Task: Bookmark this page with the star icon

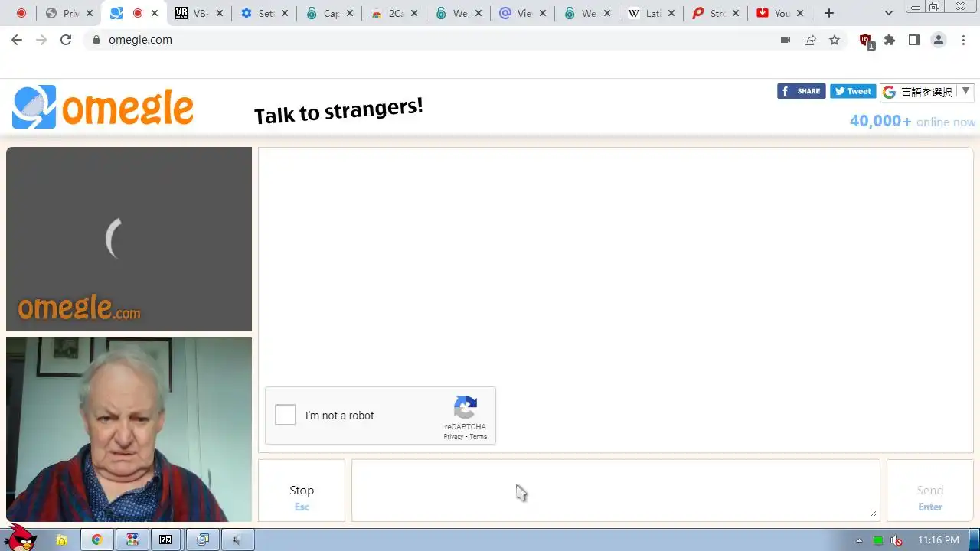Action: tap(835, 40)
